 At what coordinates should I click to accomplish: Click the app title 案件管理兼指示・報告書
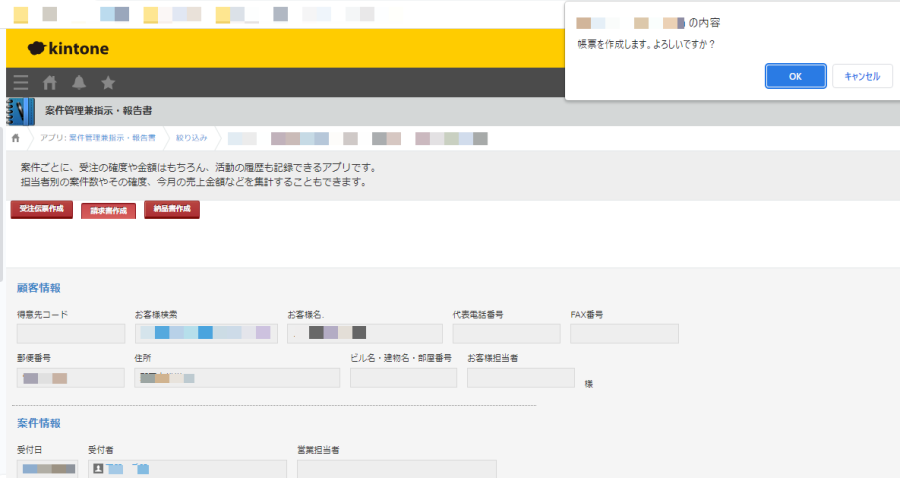(99, 111)
